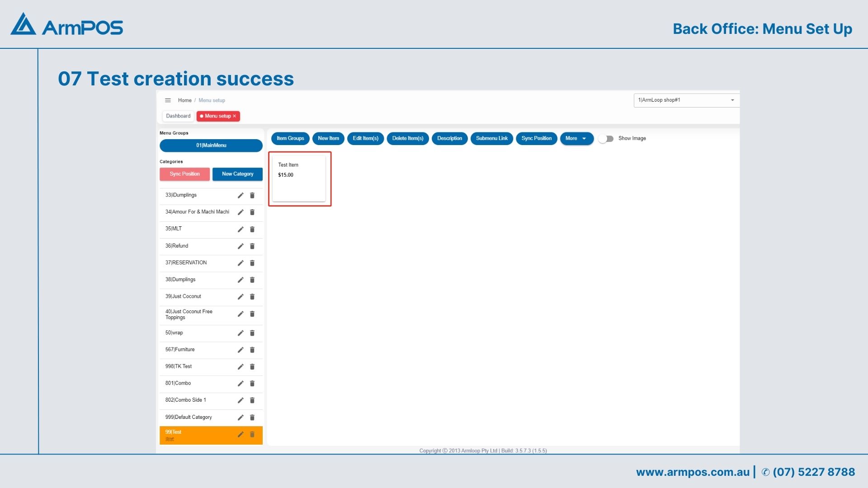
Task: Click pencil icon on highlighted 99|Test category
Action: click(x=241, y=434)
